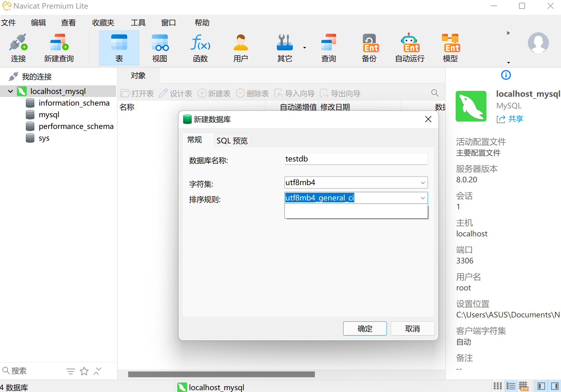Click 导入向导 import wizard button
Viewport: 561px width, 392px height.
point(294,93)
